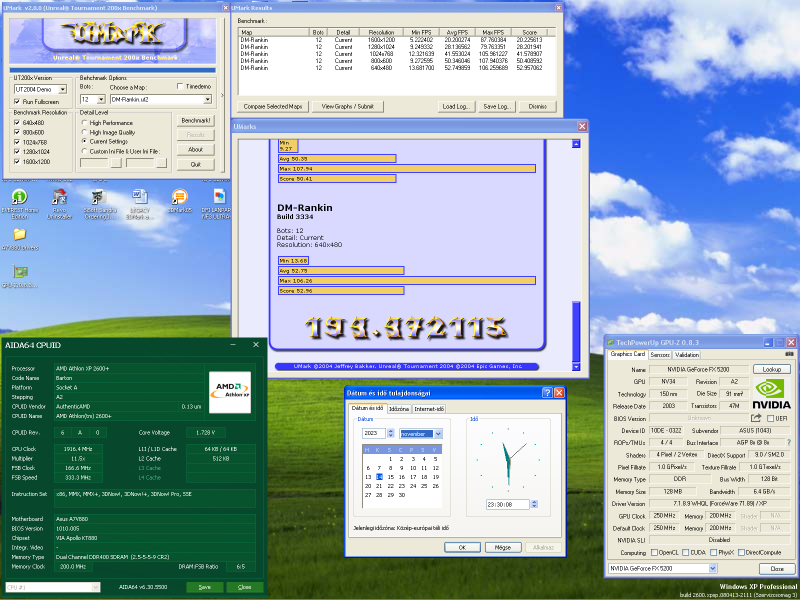Click the GPU-Z screenshot camera icon
Screen dimensions: 800x600
789,354
